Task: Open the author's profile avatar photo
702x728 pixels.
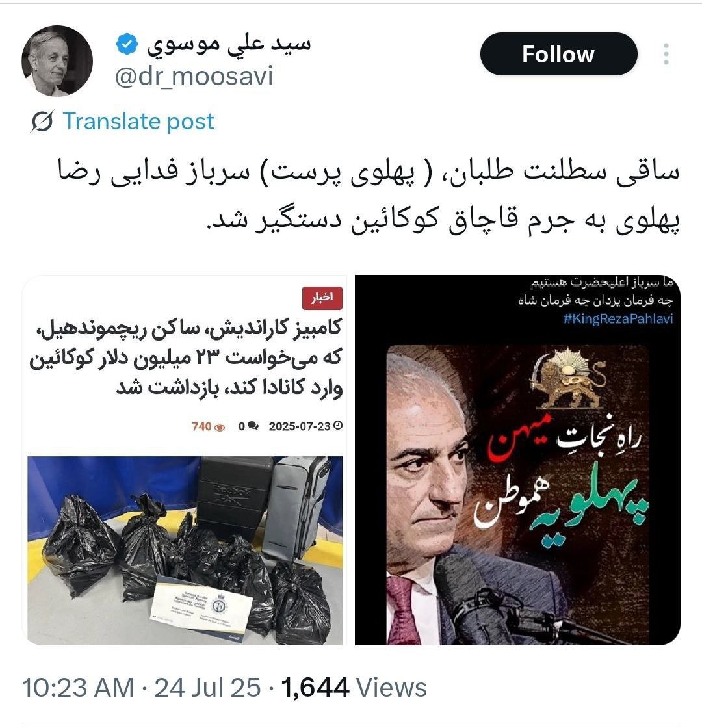Action: pyautogui.click(x=57, y=61)
